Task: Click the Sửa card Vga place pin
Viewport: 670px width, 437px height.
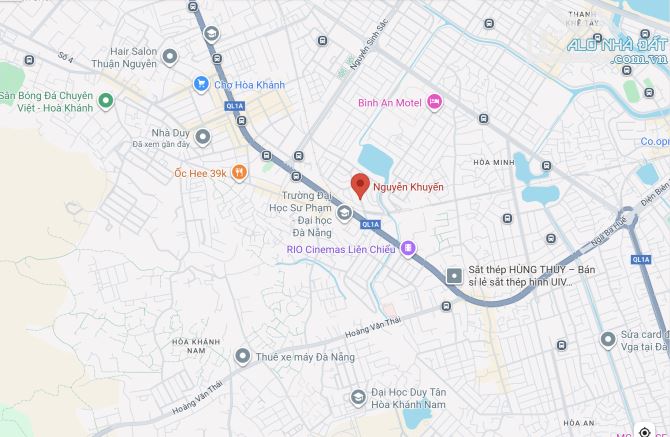Action: [608, 340]
